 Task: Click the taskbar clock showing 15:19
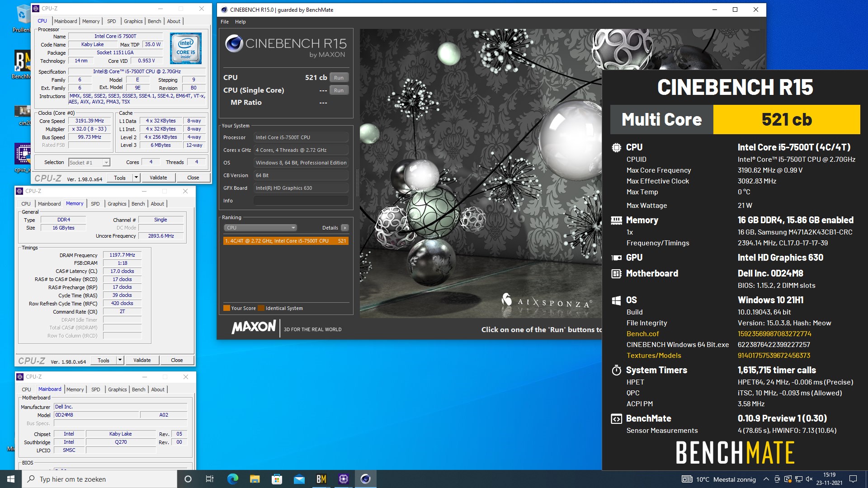(x=829, y=479)
